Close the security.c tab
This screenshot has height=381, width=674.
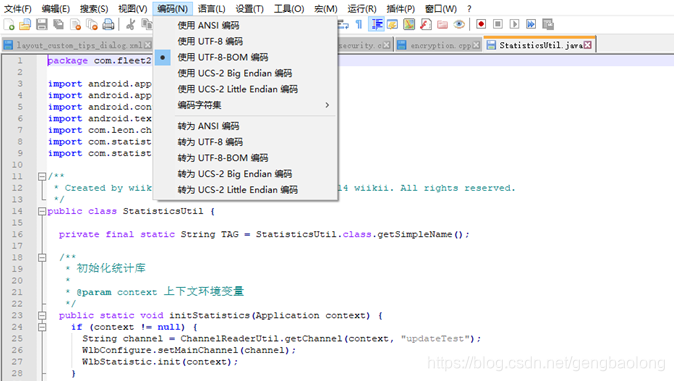386,45
